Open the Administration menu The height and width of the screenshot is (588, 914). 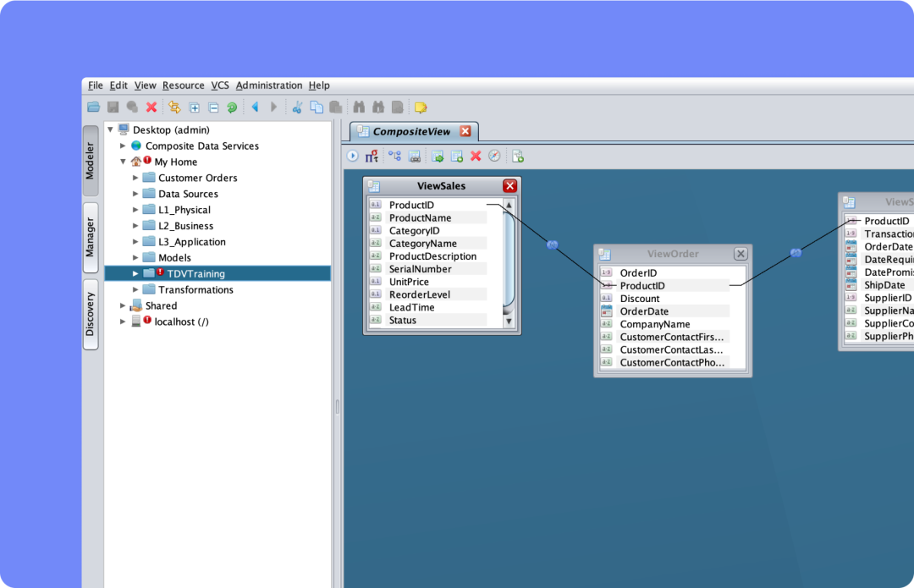(x=269, y=85)
